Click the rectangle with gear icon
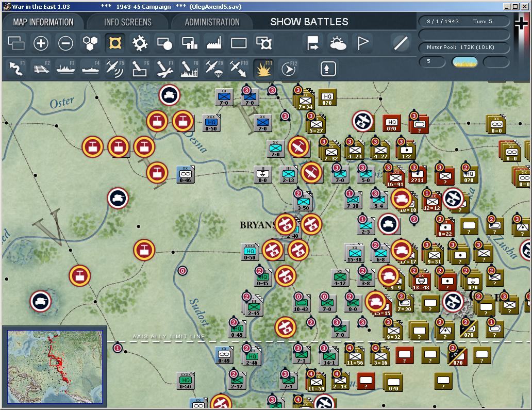 (264, 43)
